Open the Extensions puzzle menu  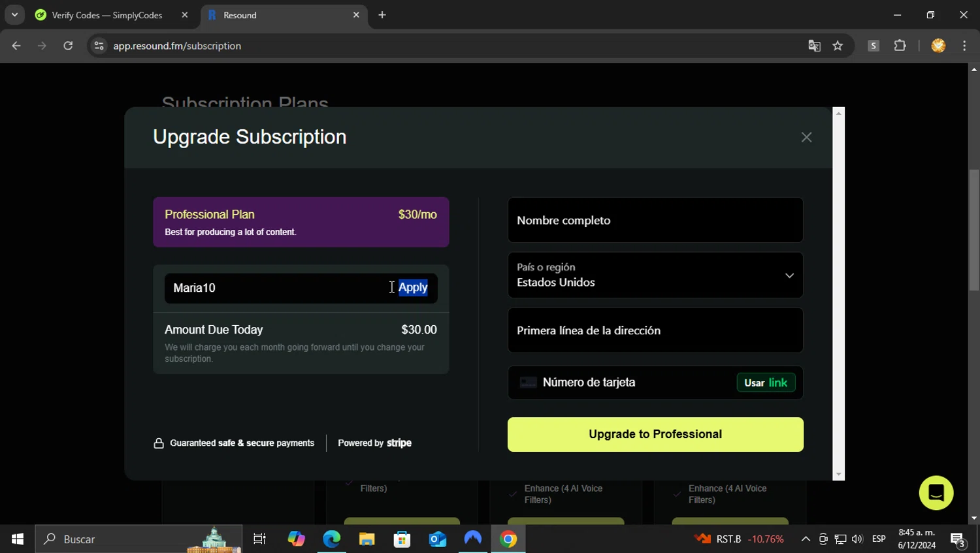tap(900, 46)
